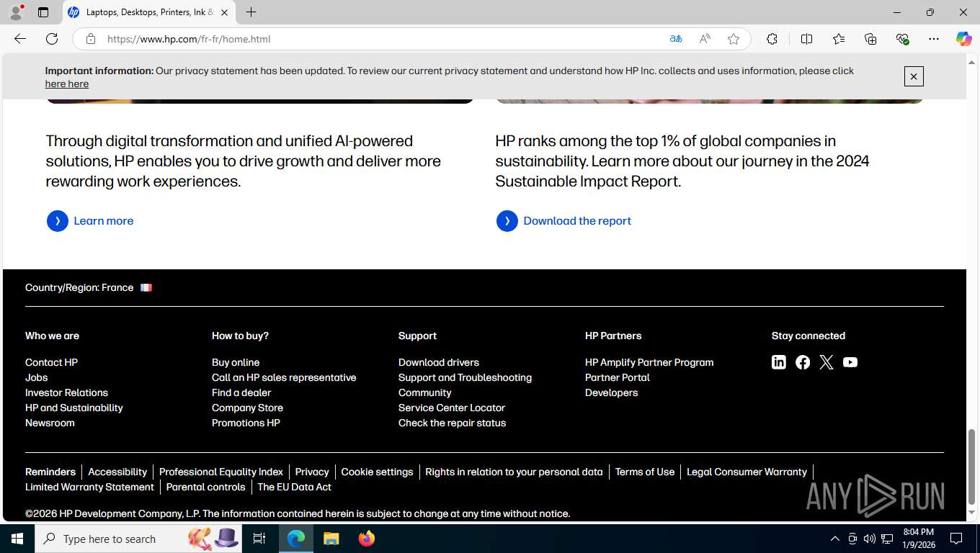Go back to the previous page
The width and height of the screenshot is (980, 553).
pos(20,39)
